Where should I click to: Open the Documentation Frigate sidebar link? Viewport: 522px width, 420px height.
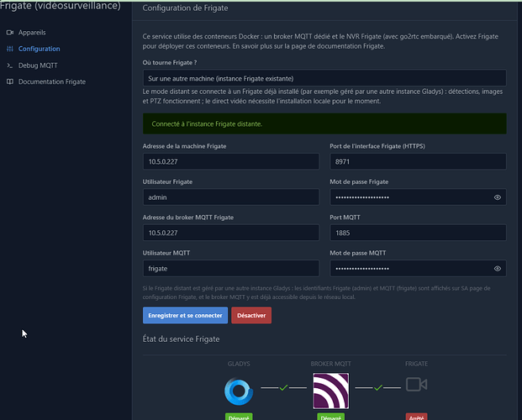tap(51, 81)
